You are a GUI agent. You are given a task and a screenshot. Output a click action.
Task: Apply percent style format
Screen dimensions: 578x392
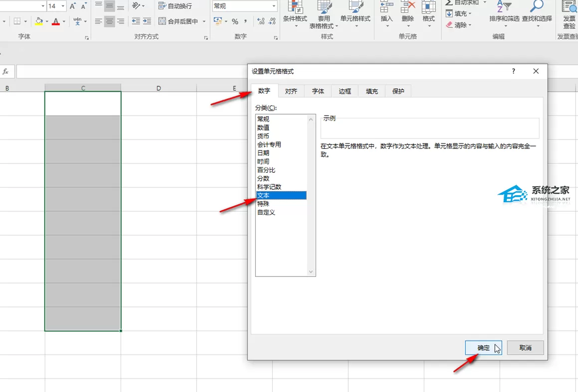[x=235, y=22]
